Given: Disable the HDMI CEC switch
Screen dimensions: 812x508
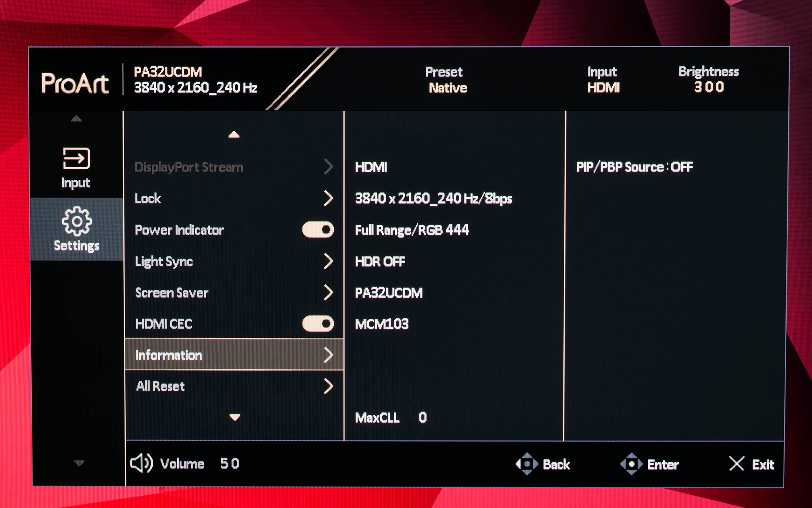Looking at the screenshot, I should point(318,324).
